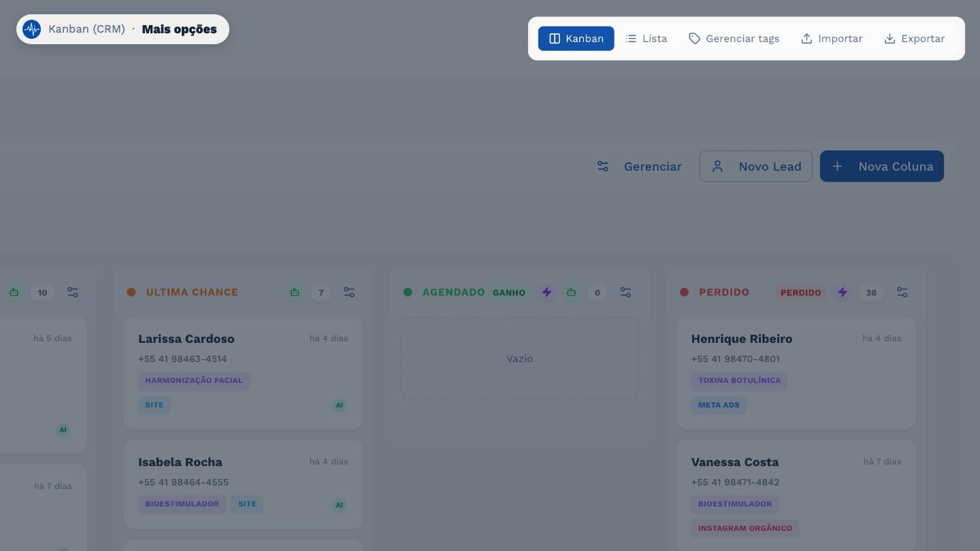Open settings sliders icon of PERDIDO column
Viewport: 980px width, 551px height.
pos(902,293)
